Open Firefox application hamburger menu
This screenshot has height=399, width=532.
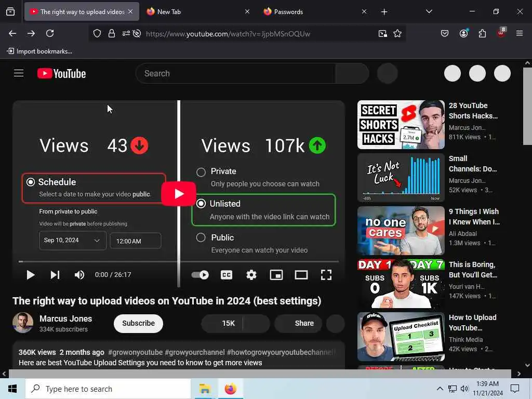(519, 33)
